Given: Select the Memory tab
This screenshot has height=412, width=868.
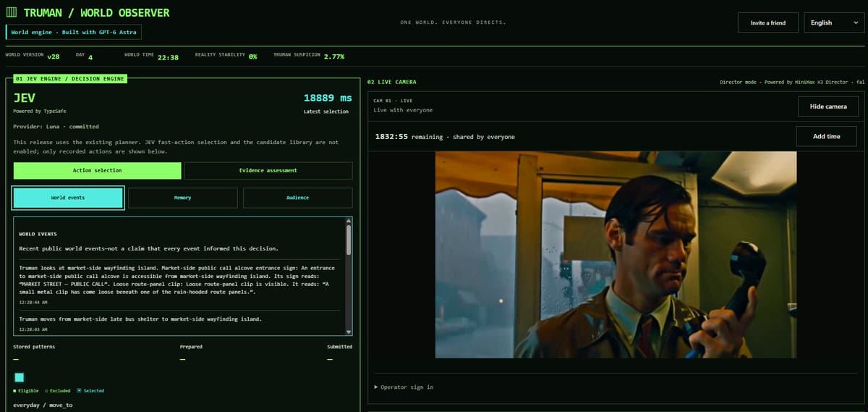Looking at the screenshot, I should tap(182, 198).
